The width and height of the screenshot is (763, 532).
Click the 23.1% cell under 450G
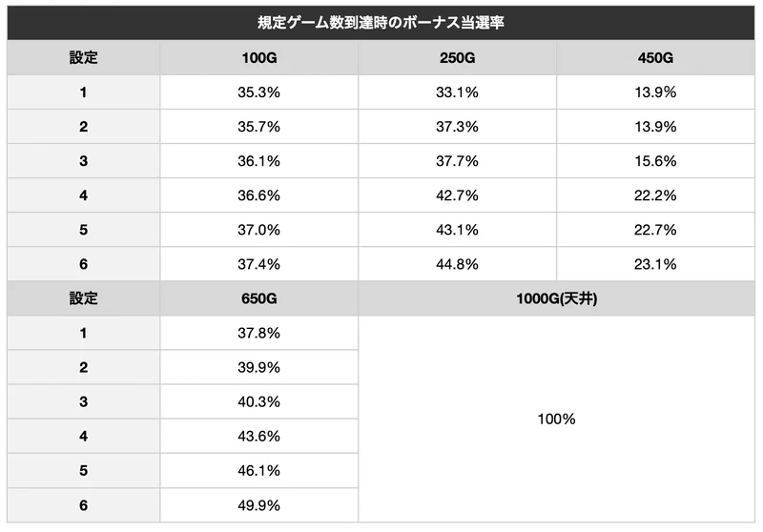pyautogui.click(x=655, y=264)
